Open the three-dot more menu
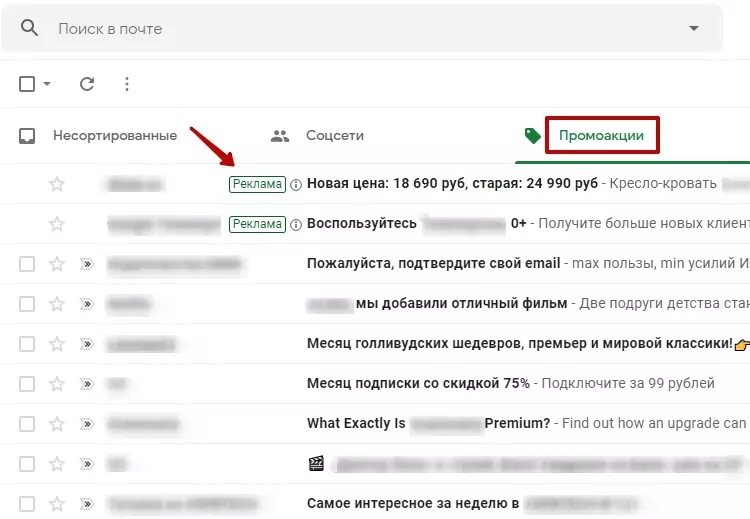Image resolution: width=750 pixels, height=519 pixels. (x=127, y=84)
